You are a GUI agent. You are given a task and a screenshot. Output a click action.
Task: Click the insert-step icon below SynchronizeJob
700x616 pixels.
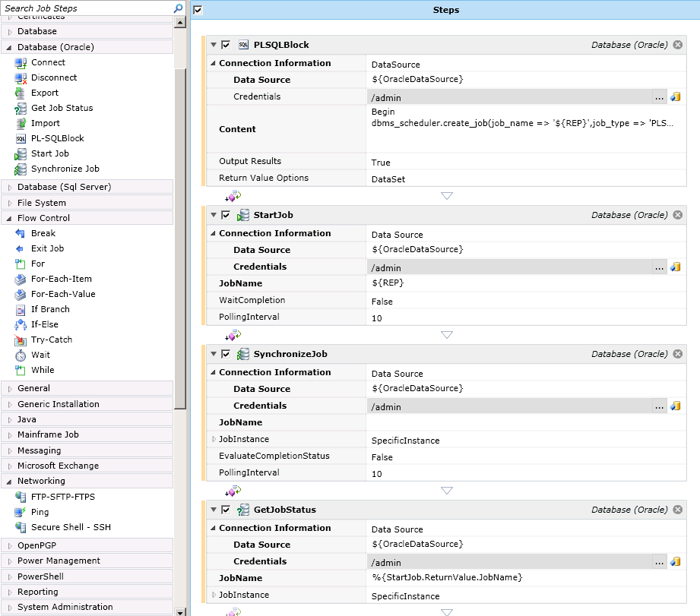click(x=233, y=491)
